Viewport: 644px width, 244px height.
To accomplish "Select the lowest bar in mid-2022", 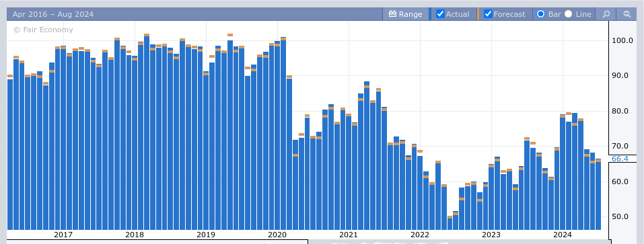I will [x=450, y=223].
